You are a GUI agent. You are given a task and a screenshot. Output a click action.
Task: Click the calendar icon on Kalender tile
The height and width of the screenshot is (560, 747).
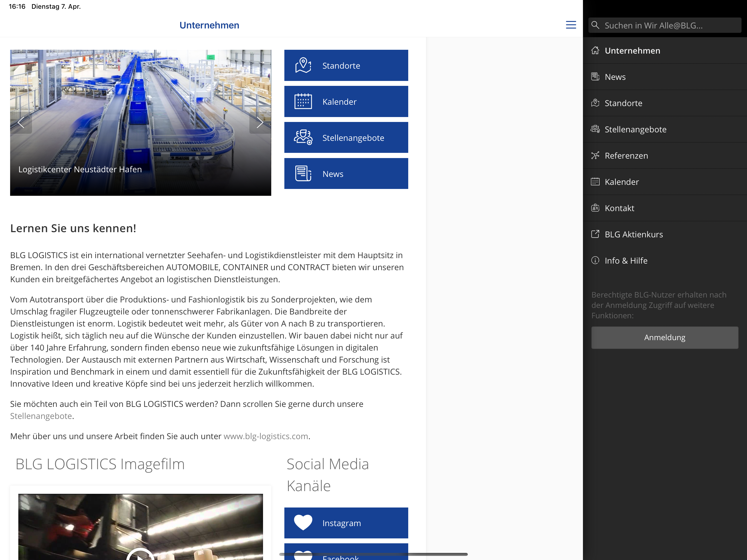[x=303, y=101]
